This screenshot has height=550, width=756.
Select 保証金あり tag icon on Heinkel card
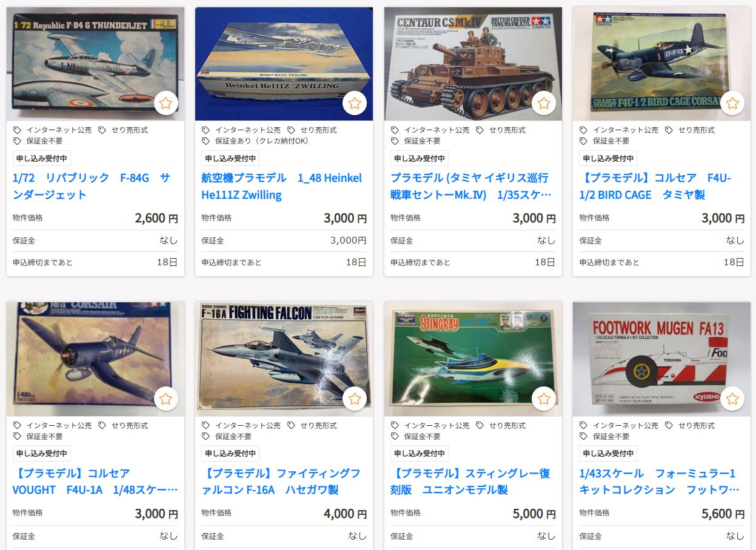pyautogui.click(x=206, y=141)
